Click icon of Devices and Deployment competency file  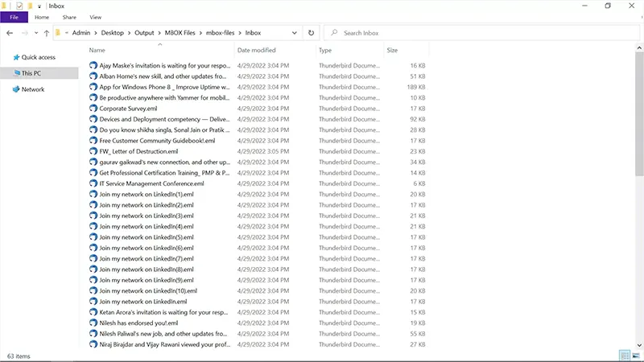pyautogui.click(x=93, y=119)
